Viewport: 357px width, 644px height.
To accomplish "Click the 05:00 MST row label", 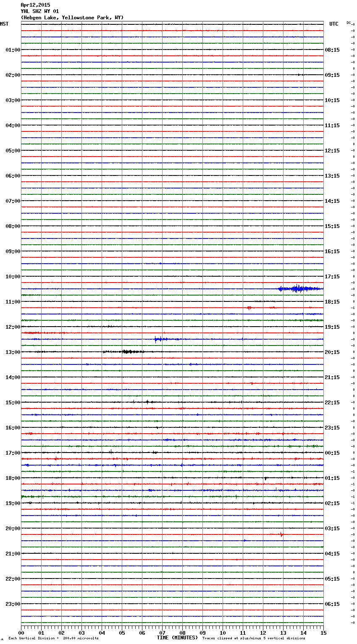I will coord(13,151).
